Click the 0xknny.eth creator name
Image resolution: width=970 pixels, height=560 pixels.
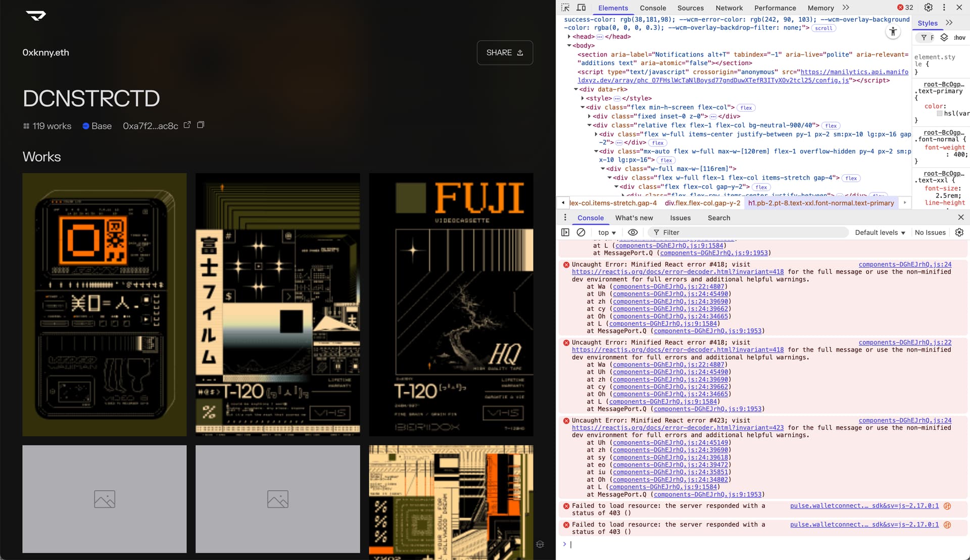point(46,53)
